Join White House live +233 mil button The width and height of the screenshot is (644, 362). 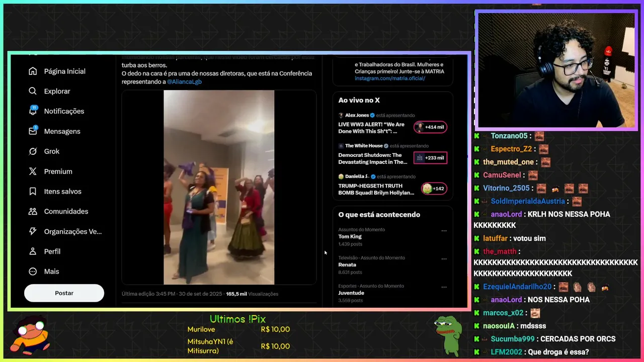point(430,158)
